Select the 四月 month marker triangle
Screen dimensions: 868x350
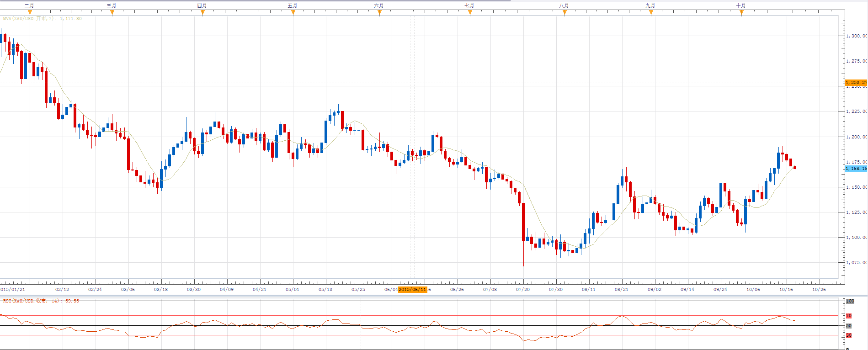pyautogui.click(x=202, y=12)
